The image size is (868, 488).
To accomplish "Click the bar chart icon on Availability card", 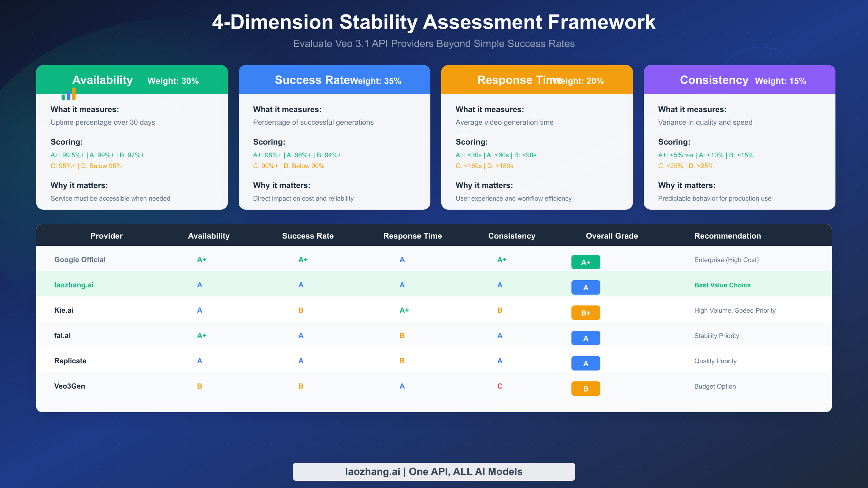I will [x=69, y=95].
